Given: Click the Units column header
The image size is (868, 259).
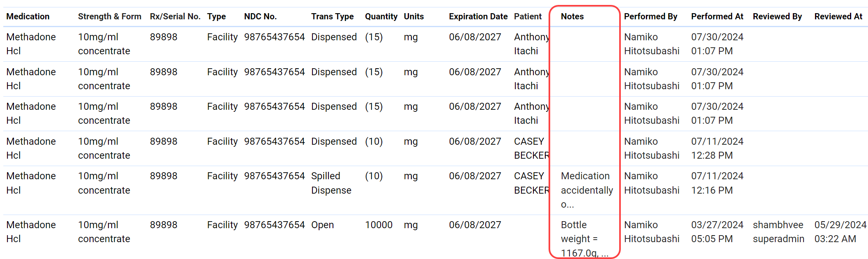Looking at the screenshot, I should coord(413,16).
